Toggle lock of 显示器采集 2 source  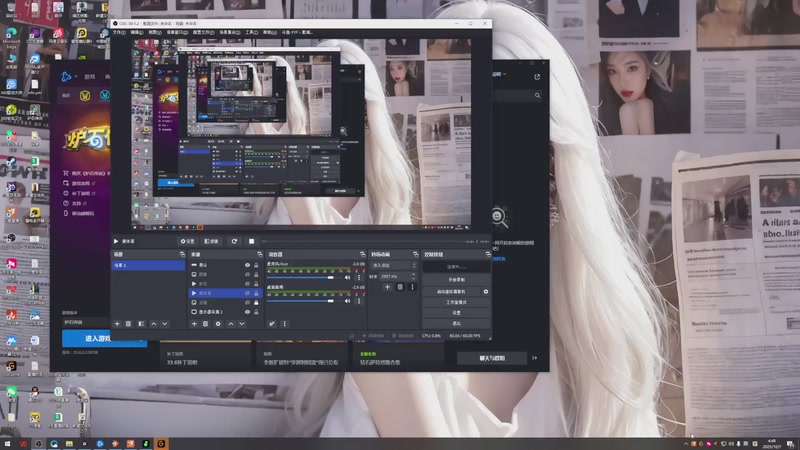click(256, 312)
